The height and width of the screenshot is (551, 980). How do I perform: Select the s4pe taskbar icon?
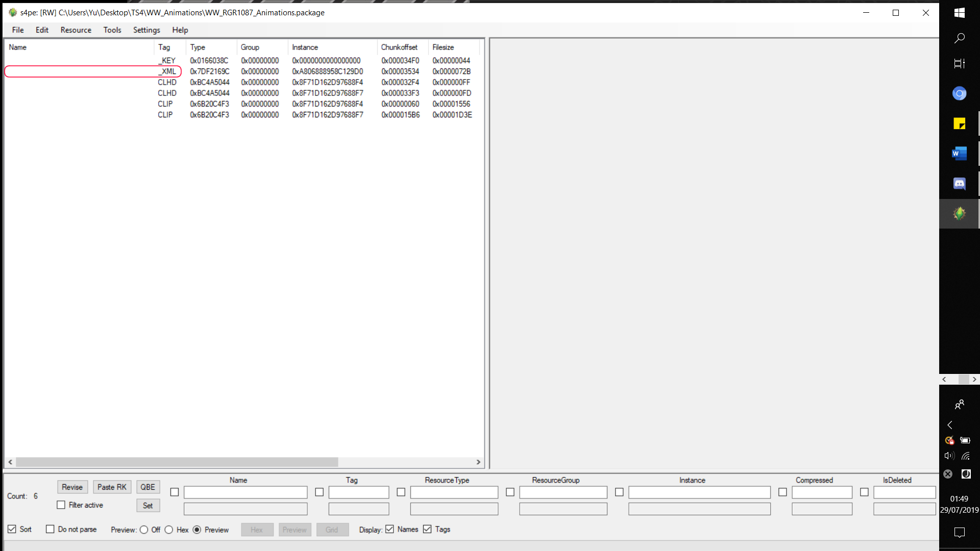959,213
